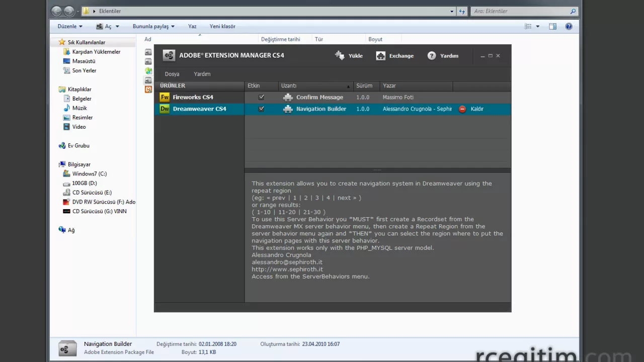Open CD Sürücüsü (G:) VINN drive
Viewport: 644px width, 362px height.
[x=99, y=211]
